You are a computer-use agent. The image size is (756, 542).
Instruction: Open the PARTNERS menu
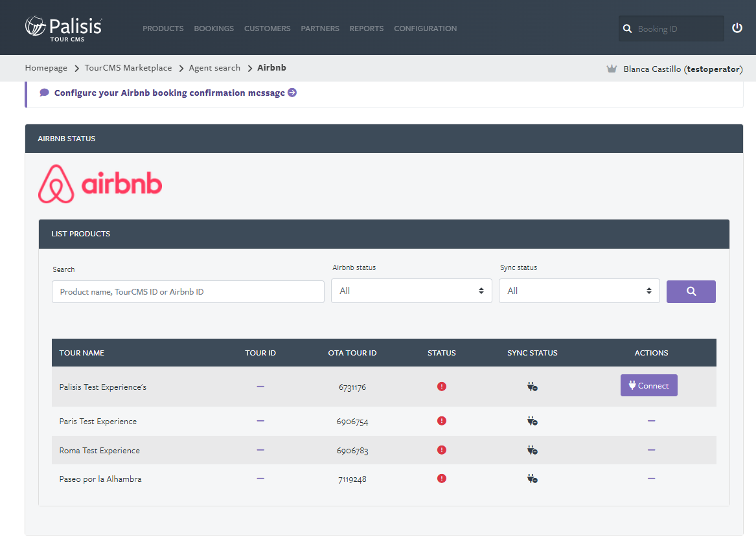tap(320, 28)
